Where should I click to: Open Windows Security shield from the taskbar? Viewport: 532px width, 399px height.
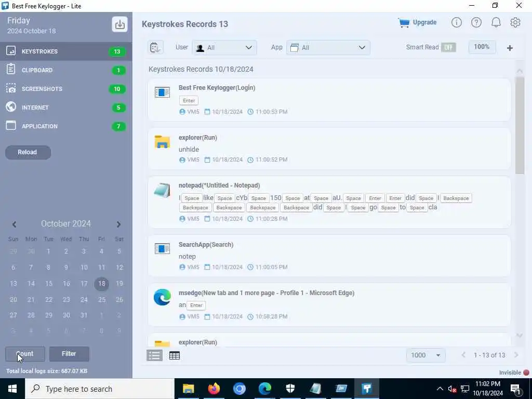(x=290, y=389)
